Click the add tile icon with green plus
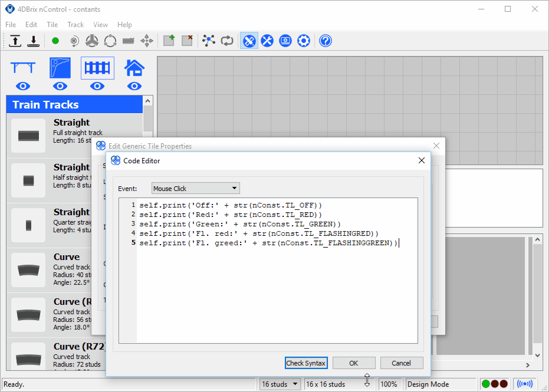Viewport: 549px width, 392px height. (169, 41)
